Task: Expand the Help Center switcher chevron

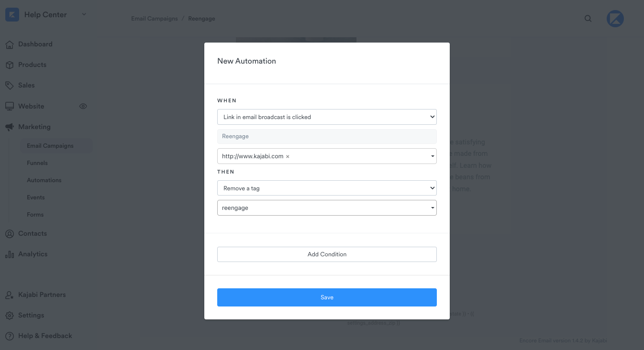Action: point(84,15)
